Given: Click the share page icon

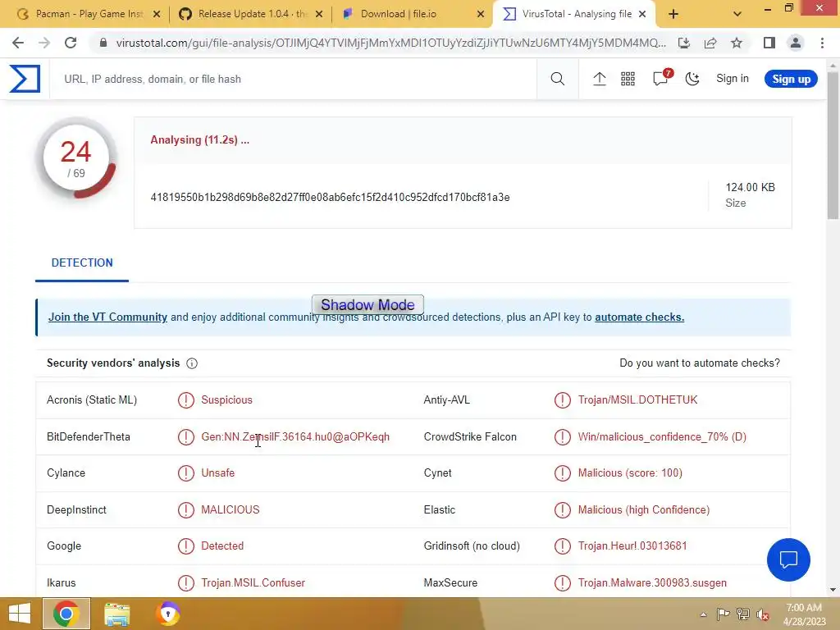Looking at the screenshot, I should point(710,43).
